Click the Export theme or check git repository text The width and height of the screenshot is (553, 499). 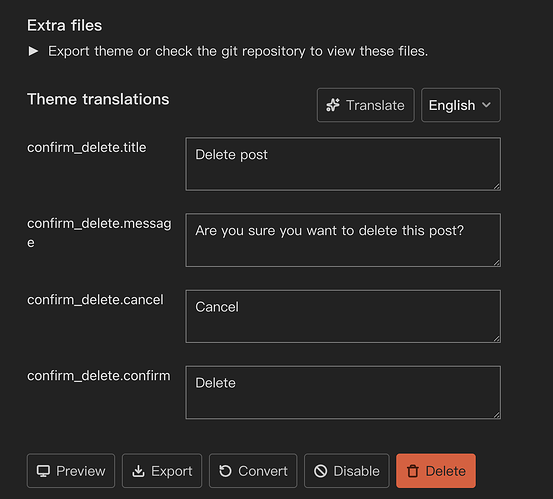[238, 51]
